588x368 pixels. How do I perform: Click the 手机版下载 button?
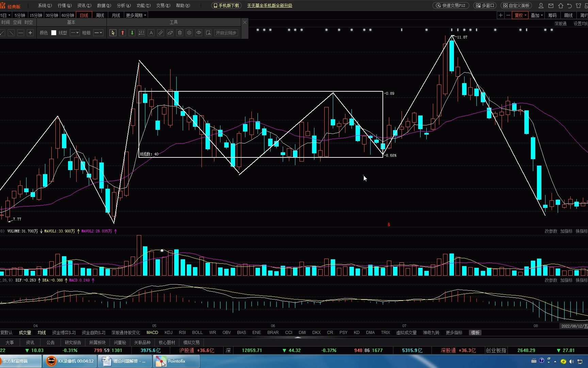[x=226, y=5]
